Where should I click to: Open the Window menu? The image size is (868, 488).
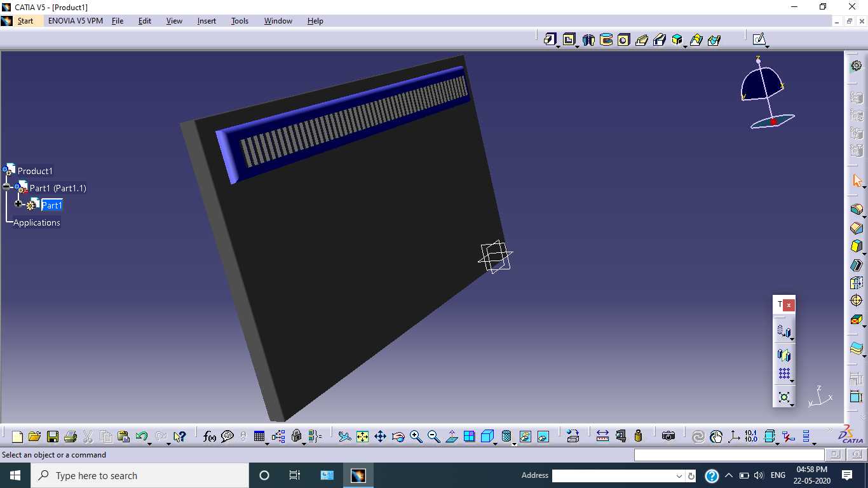coord(278,21)
